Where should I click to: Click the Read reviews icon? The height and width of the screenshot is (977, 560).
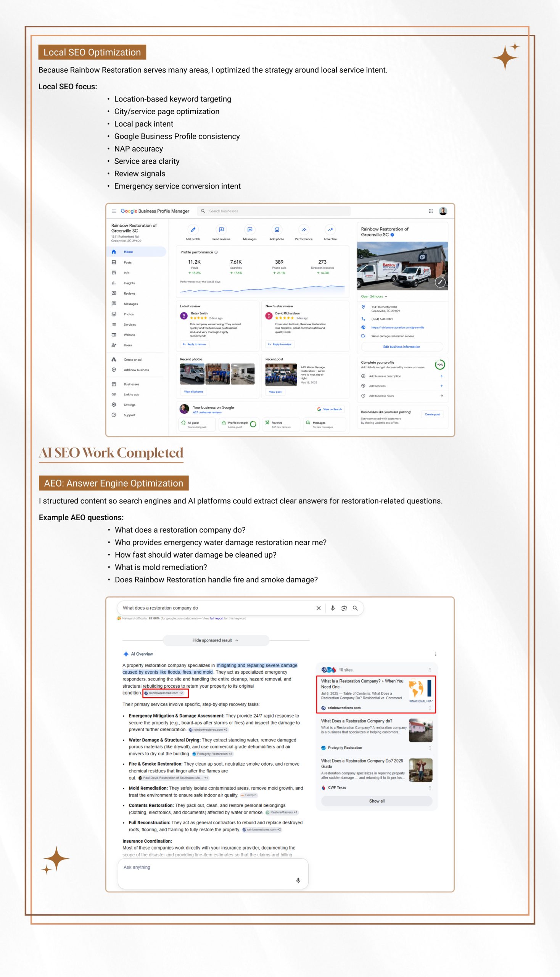tap(221, 230)
